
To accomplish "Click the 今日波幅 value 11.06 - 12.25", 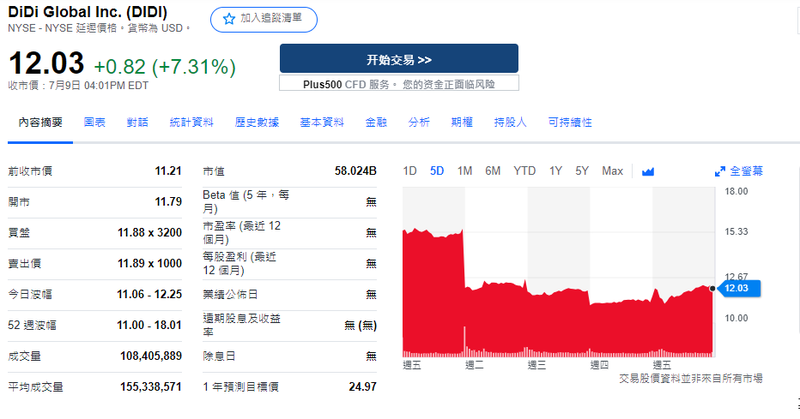I will coord(149,294).
